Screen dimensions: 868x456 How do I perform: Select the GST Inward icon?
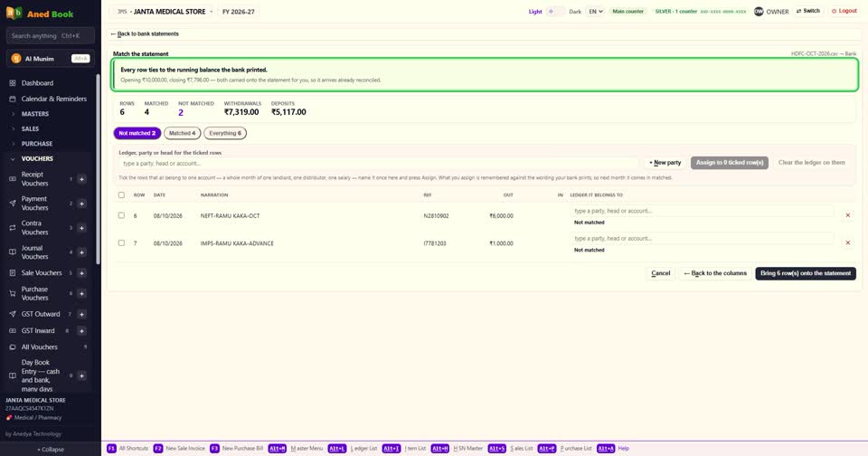12,331
